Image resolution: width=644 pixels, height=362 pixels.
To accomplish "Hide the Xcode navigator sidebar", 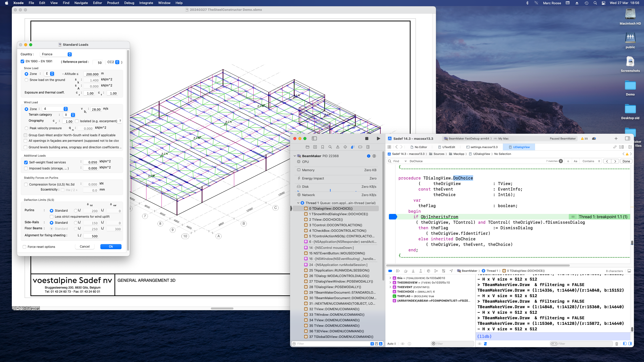I will [x=314, y=139].
